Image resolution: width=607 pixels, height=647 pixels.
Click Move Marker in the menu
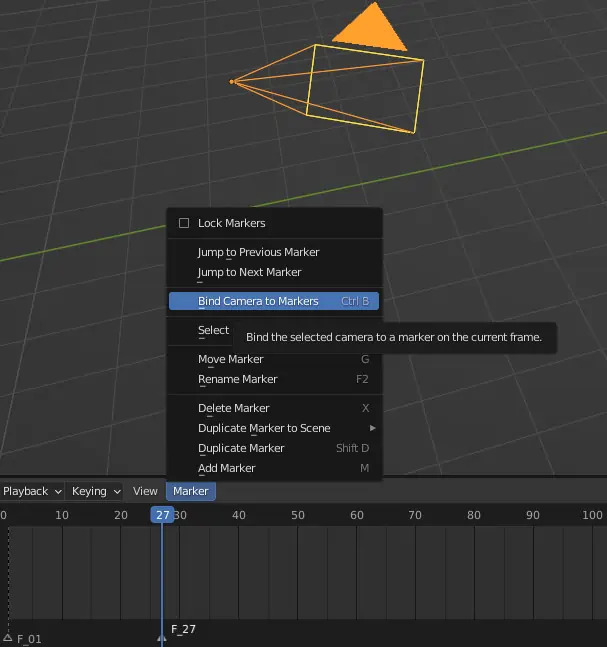point(231,359)
